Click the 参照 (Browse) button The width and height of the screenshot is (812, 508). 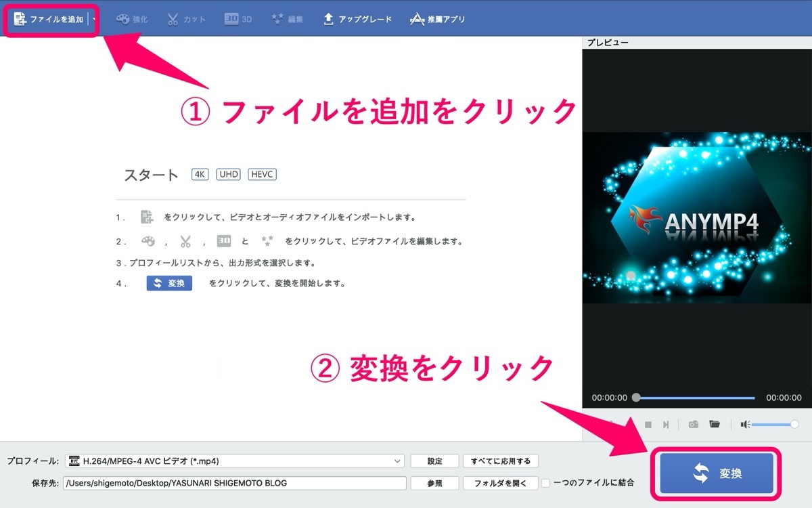[434, 483]
